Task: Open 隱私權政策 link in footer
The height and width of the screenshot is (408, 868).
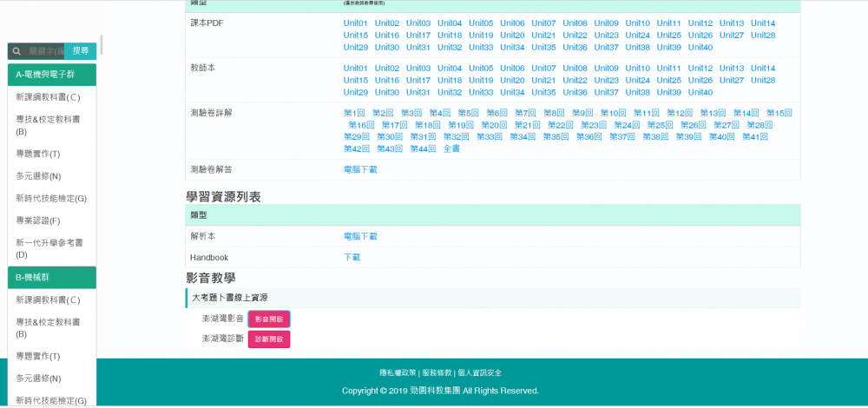Action: click(x=398, y=372)
